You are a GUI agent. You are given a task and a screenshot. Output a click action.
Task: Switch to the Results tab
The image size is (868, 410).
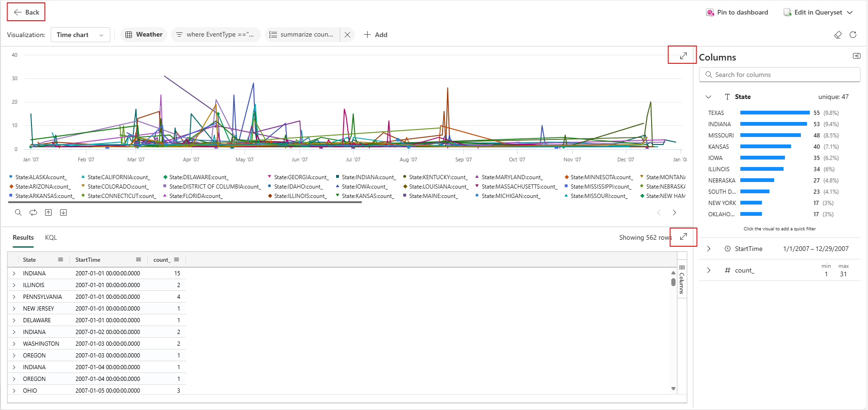click(x=23, y=237)
